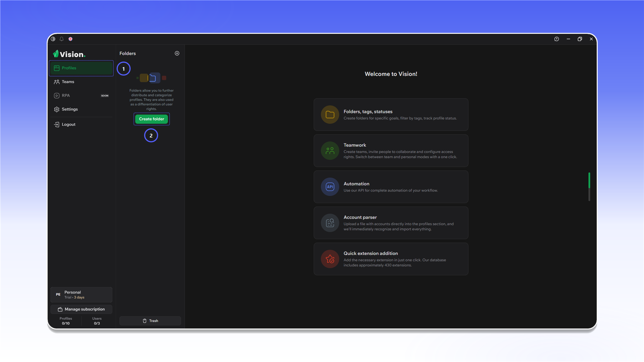
Task: Open the help question mark icon
Action: click(x=556, y=39)
